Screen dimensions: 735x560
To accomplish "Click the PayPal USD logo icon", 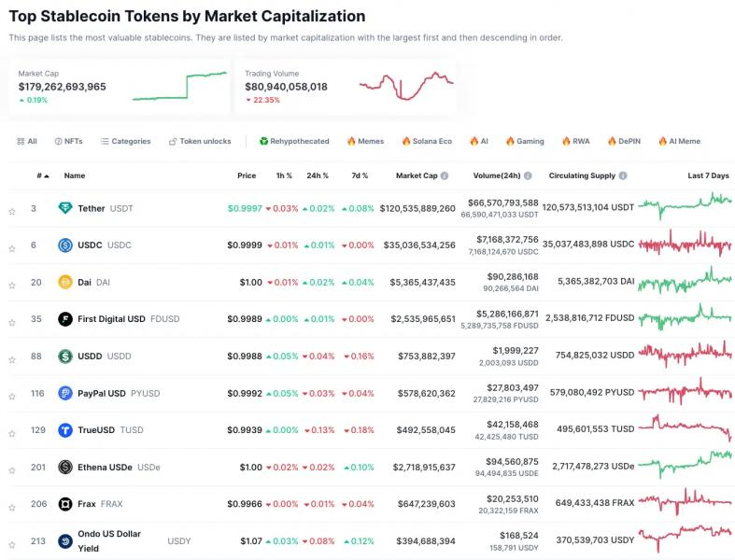I will click(65, 393).
